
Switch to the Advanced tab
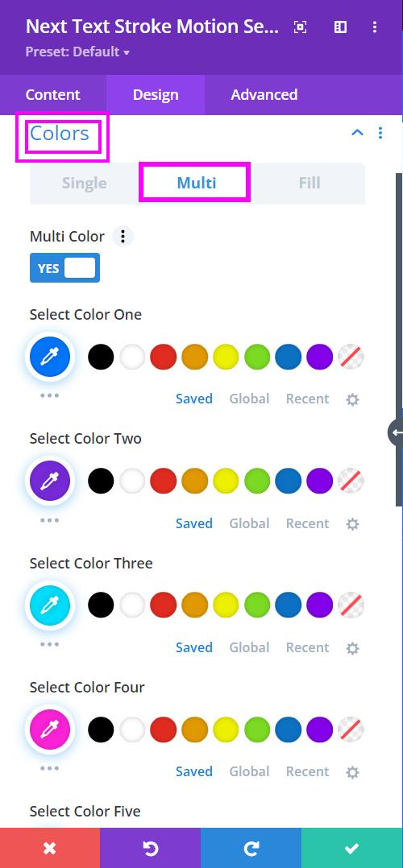pyautogui.click(x=264, y=95)
